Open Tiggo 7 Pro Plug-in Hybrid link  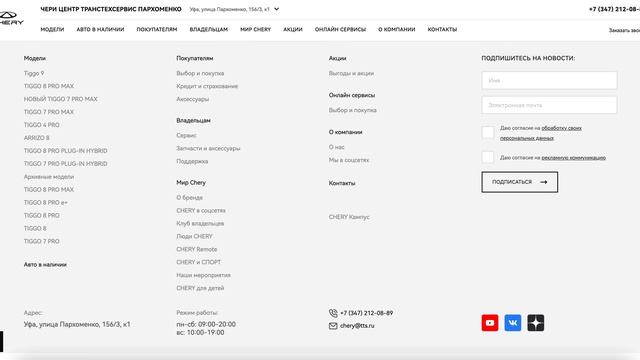[x=65, y=164]
